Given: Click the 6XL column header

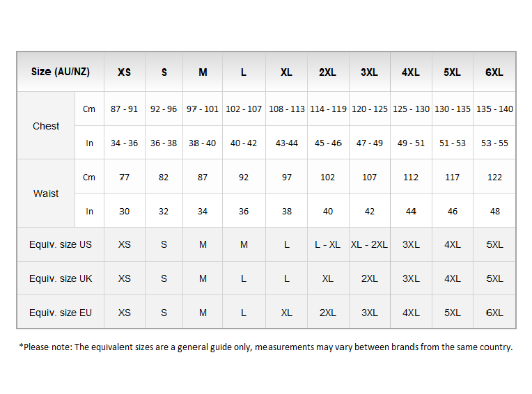Looking at the screenshot, I should 494,72.
